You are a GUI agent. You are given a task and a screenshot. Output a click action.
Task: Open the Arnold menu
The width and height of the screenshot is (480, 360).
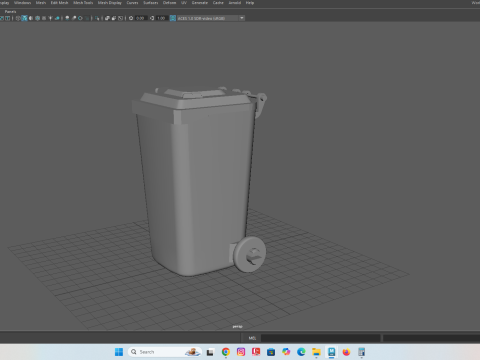[235, 3]
